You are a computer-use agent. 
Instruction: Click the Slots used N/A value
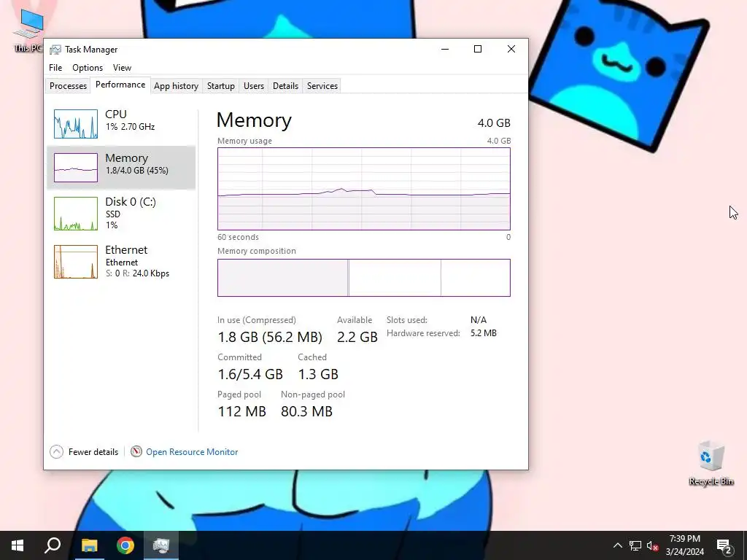[479, 320]
